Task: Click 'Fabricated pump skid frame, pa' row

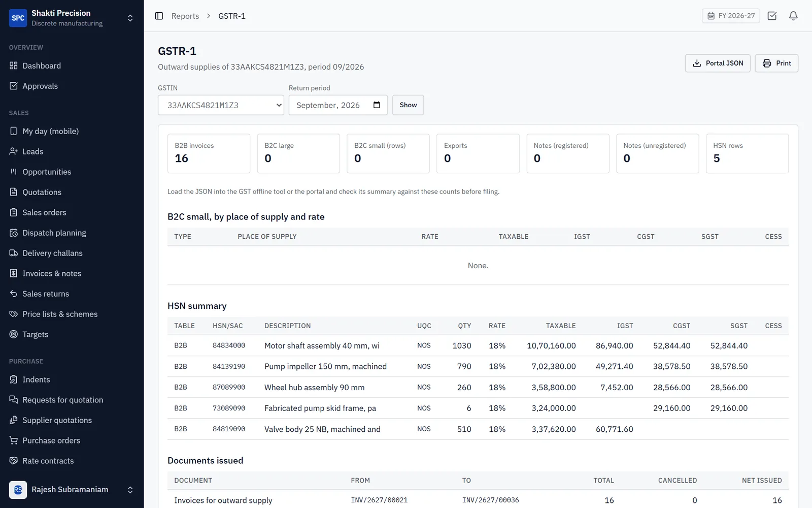Action: 478,408
